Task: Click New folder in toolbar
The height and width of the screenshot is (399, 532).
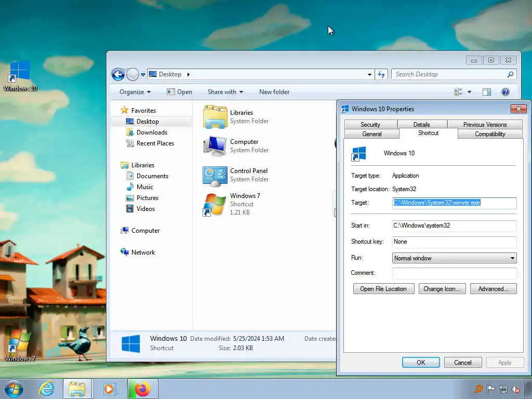Action: (x=274, y=92)
